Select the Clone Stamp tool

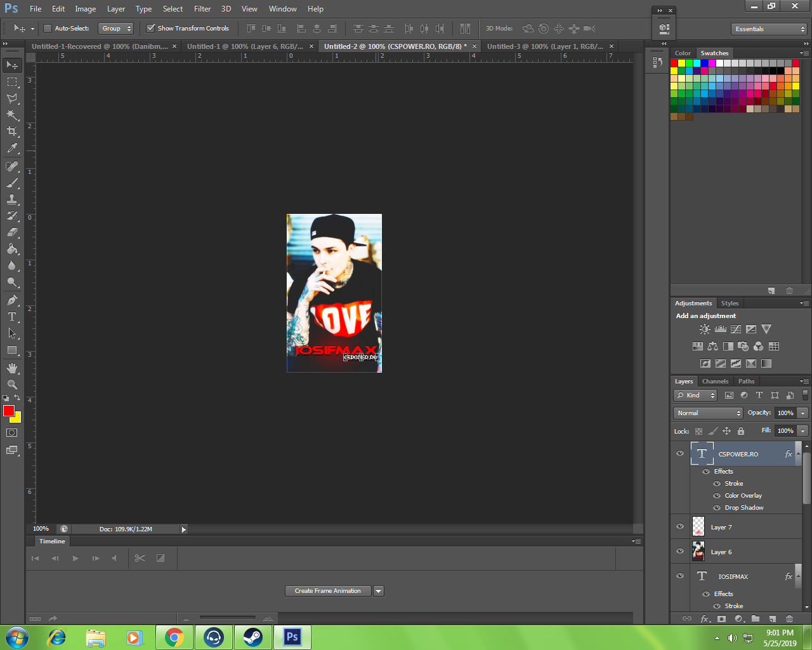pos(12,199)
